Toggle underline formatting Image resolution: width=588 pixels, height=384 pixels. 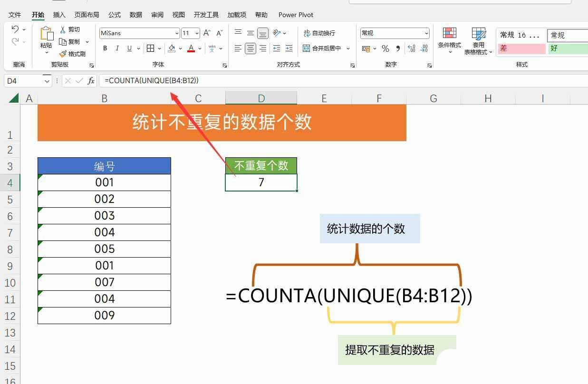tap(128, 48)
